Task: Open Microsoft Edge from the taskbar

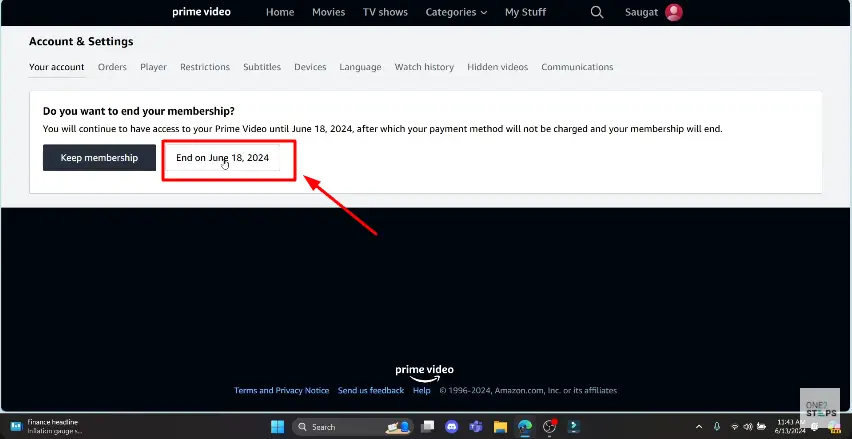Action: click(x=524, y=427)
